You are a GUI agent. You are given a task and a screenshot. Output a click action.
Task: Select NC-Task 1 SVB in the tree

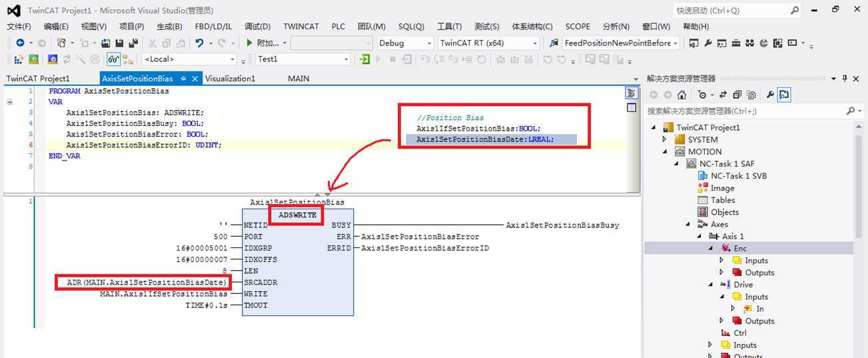(738, 175)
